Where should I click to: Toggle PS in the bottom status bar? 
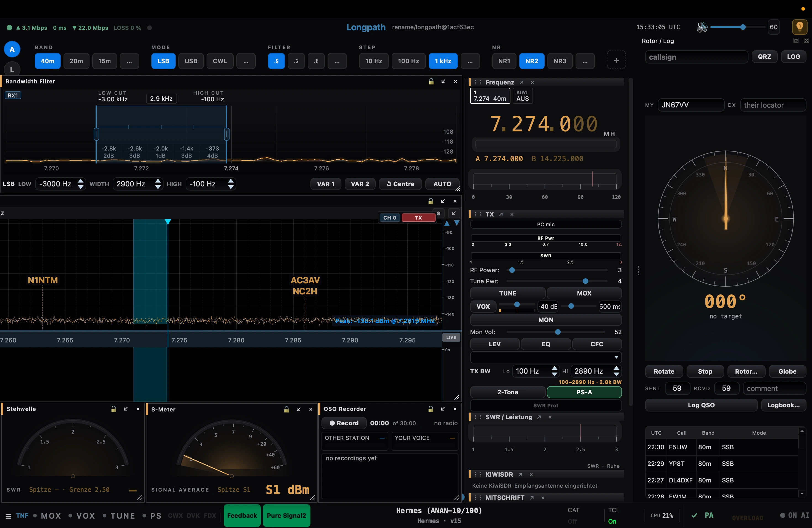pos(152,516)
